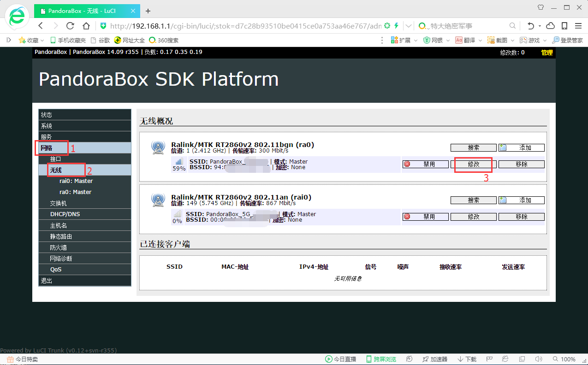Image resolution: width=588 pixels, height=365 pixels.
Task: Open the 截图 screenshot dropdown
Action: click(x=501, y=40)
